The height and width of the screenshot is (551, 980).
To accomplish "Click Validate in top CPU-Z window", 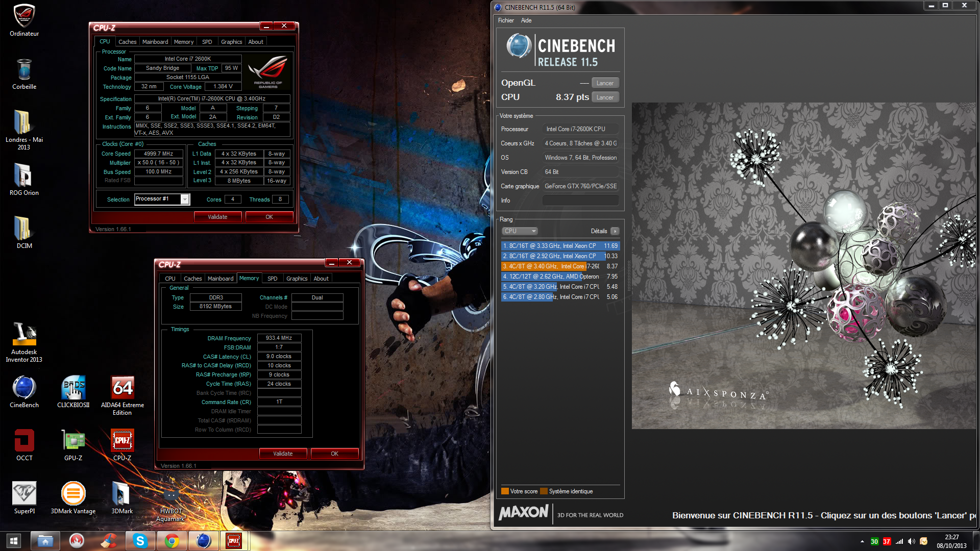I will pos(218,217).
